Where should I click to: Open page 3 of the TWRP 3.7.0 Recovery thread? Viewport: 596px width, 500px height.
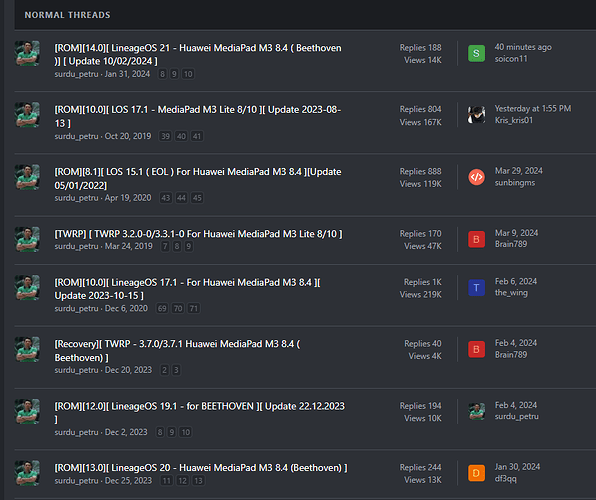tap(176, 370)
